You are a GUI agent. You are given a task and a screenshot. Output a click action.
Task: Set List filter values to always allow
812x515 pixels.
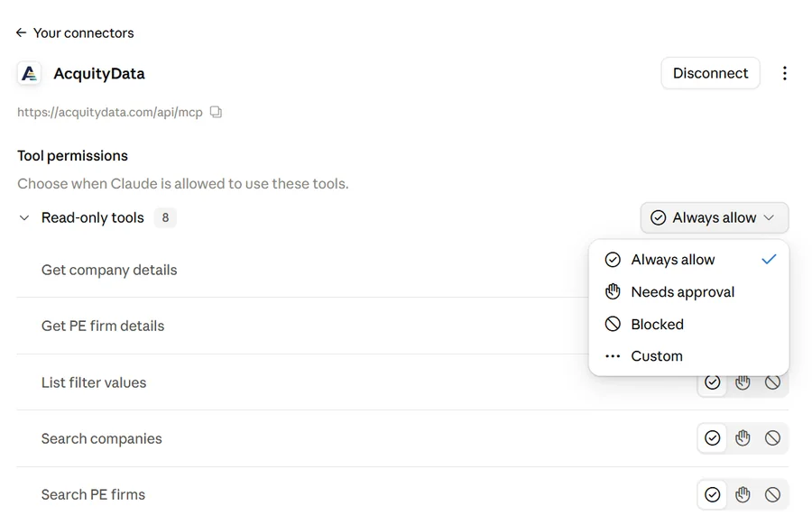point(712,382)
